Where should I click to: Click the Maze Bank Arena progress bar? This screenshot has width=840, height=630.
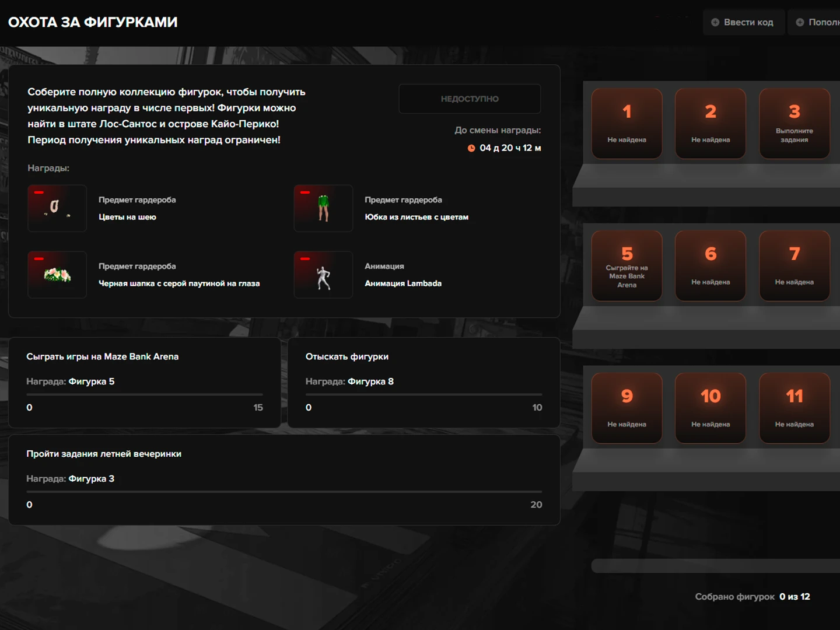coord(144,395)
